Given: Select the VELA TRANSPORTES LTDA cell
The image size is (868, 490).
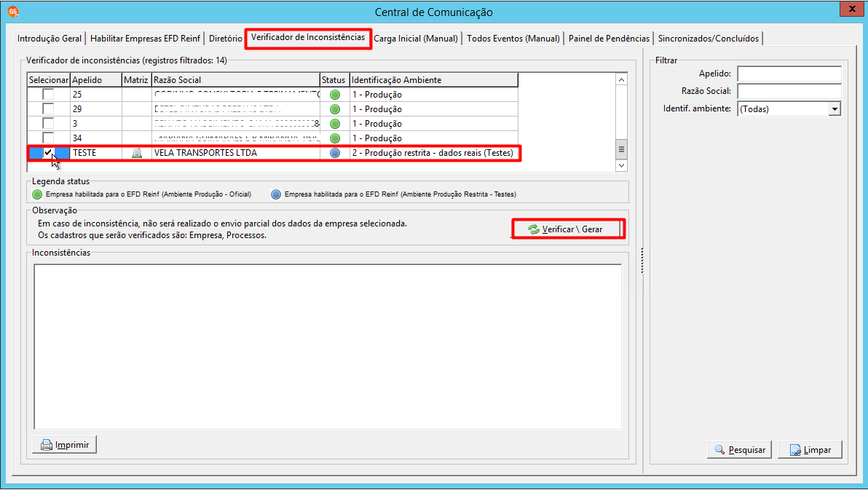Looking at the screenshot, I should click(236, 153).
